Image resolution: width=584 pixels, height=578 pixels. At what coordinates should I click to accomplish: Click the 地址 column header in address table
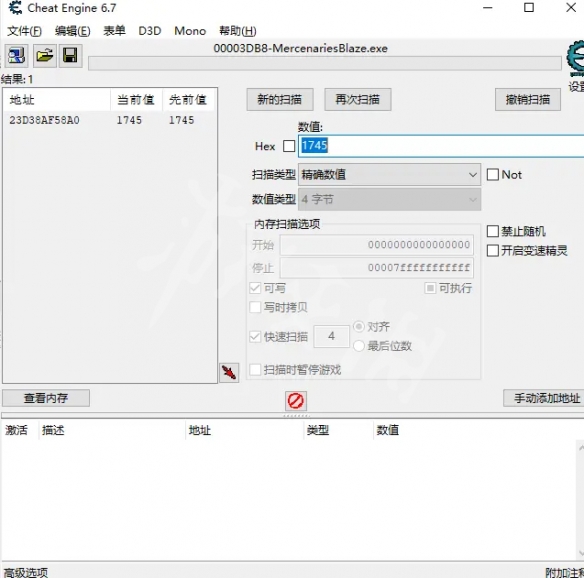tap(244, 431)
